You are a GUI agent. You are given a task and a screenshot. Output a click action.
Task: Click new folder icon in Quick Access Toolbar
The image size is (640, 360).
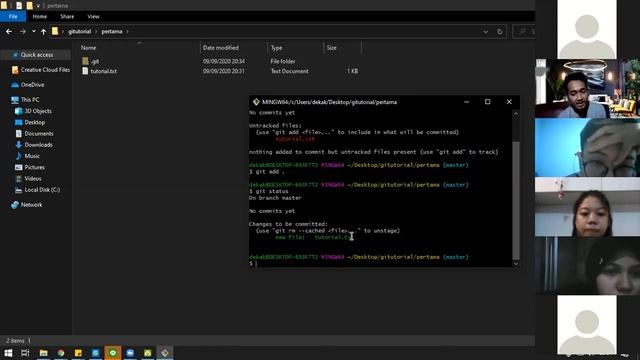coord(29,6)
